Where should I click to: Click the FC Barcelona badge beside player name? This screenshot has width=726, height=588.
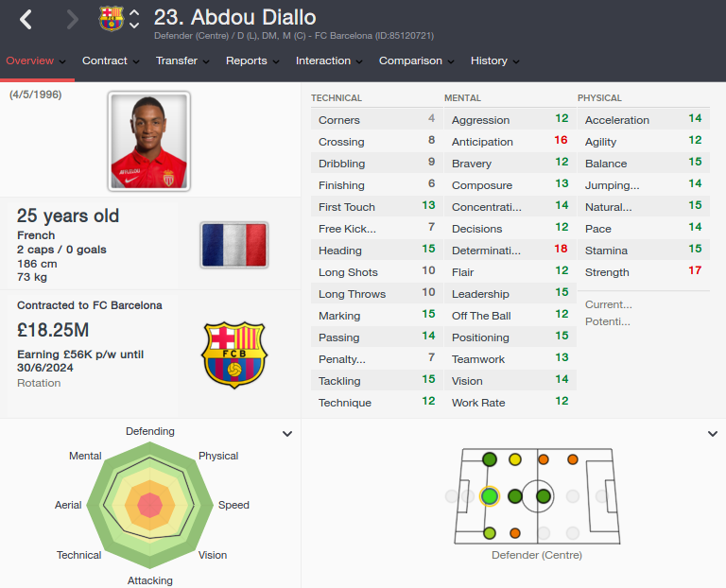[112, 19]
